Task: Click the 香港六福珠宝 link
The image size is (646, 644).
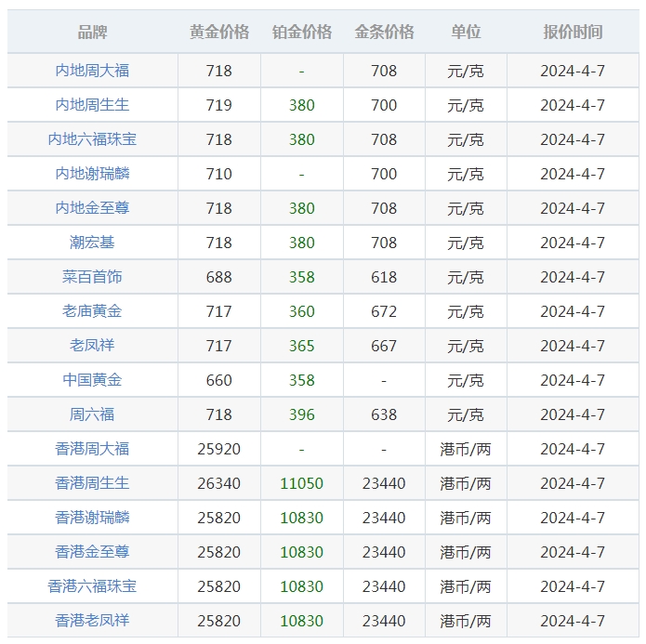Action: 92,586
